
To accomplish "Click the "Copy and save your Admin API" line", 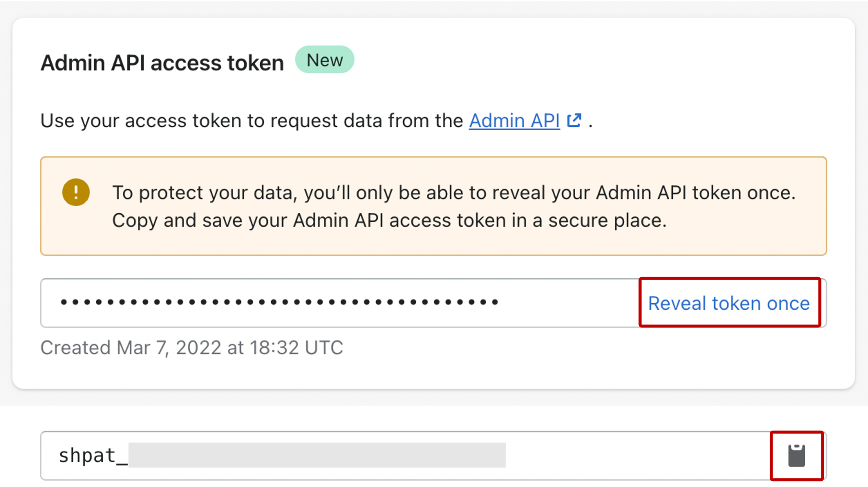I will tap(389, 221).
